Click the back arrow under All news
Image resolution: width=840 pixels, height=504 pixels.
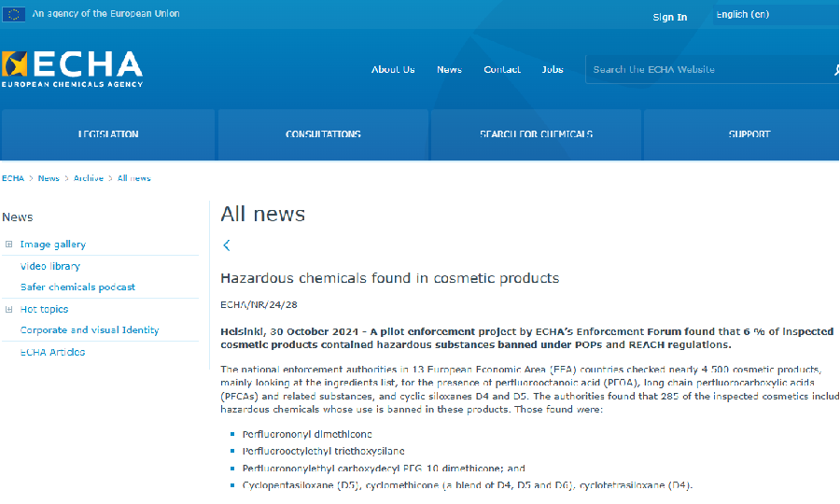coord(227,245)
